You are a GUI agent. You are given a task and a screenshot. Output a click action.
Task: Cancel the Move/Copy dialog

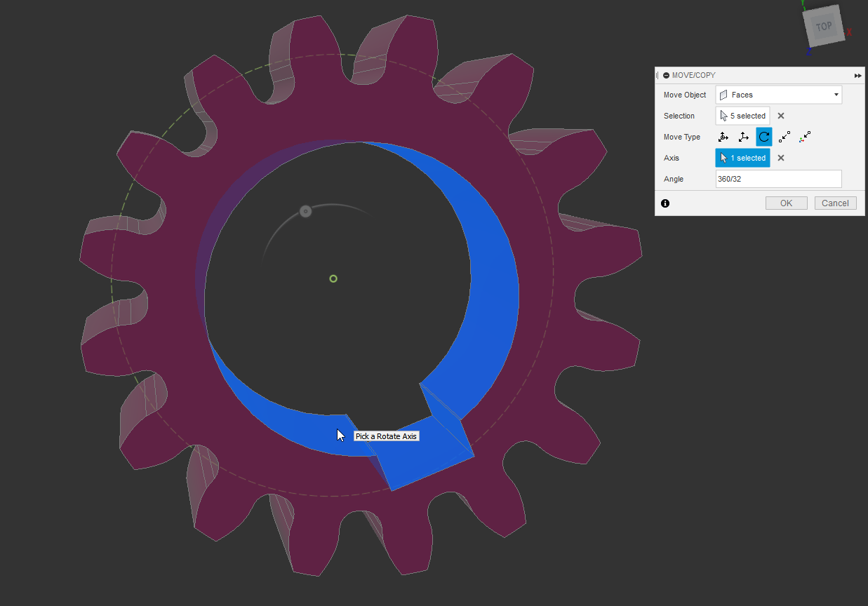point(836,203)
